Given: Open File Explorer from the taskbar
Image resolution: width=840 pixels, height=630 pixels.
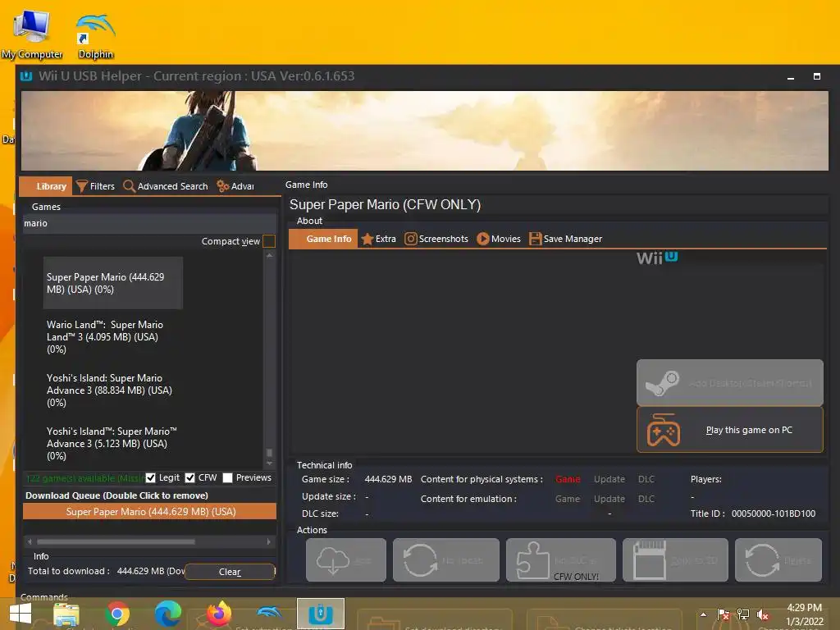Looking at the screenshot, I should pos(66,614).
